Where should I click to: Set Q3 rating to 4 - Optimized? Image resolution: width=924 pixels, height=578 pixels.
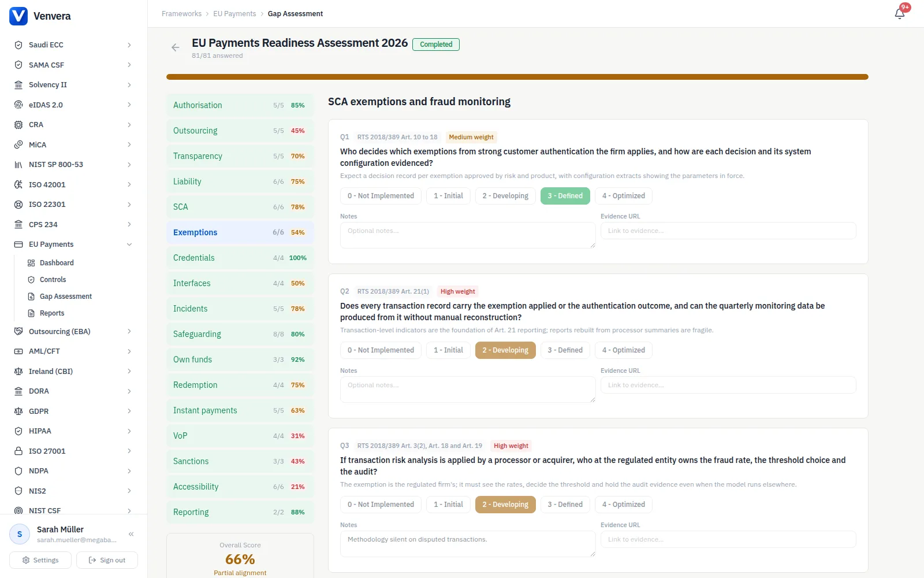point(624,505)
